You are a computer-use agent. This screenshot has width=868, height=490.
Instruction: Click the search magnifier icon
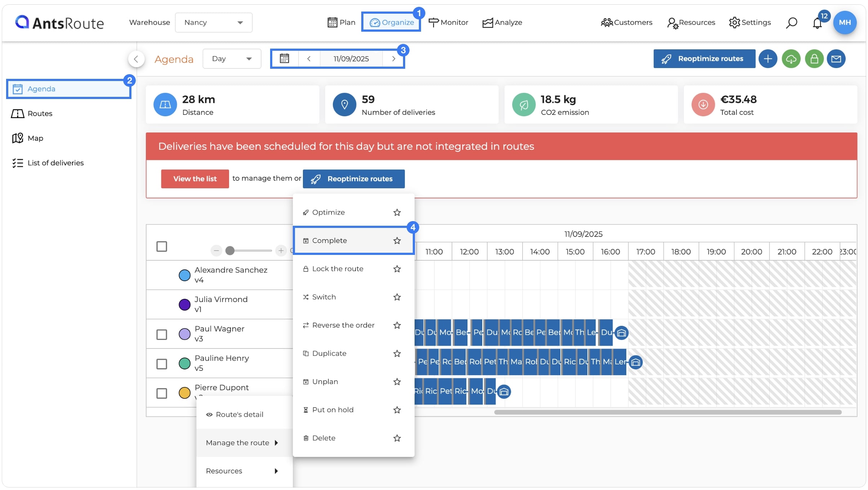(x=791, y=23)
